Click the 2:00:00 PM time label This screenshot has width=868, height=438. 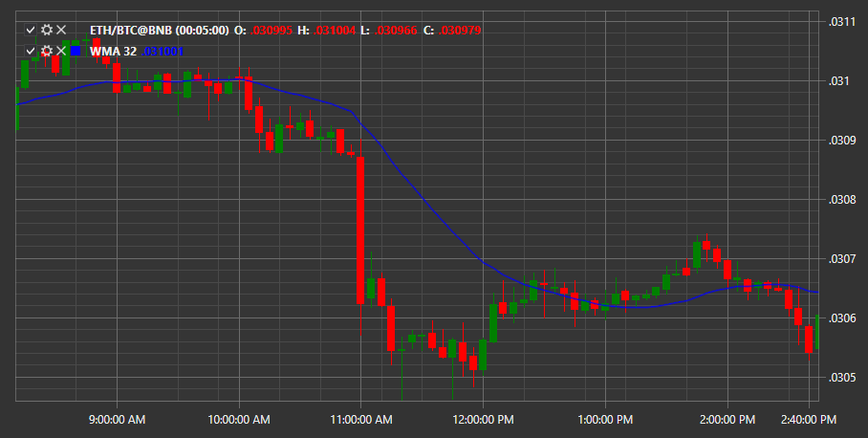(x=727, y=420)
